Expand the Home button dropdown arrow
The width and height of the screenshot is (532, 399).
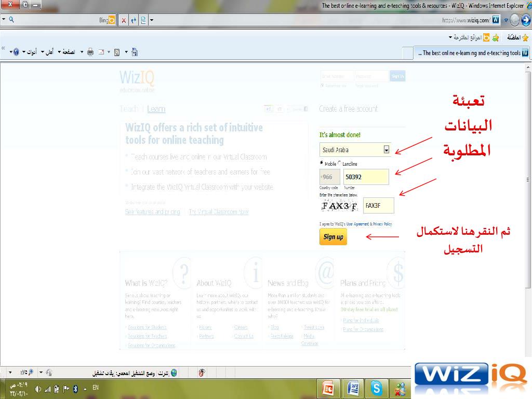(127, 52)
